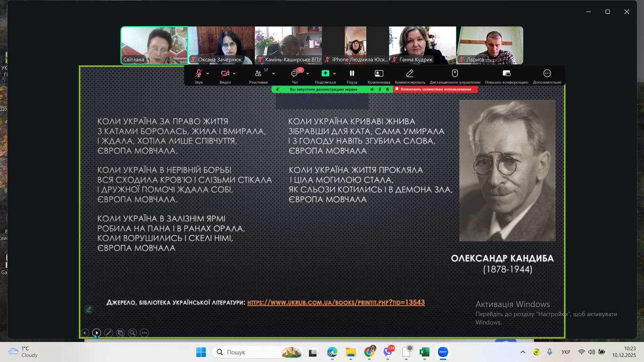
Task: Go to the previous slide arrow
Action: click(x=85, y=333)
